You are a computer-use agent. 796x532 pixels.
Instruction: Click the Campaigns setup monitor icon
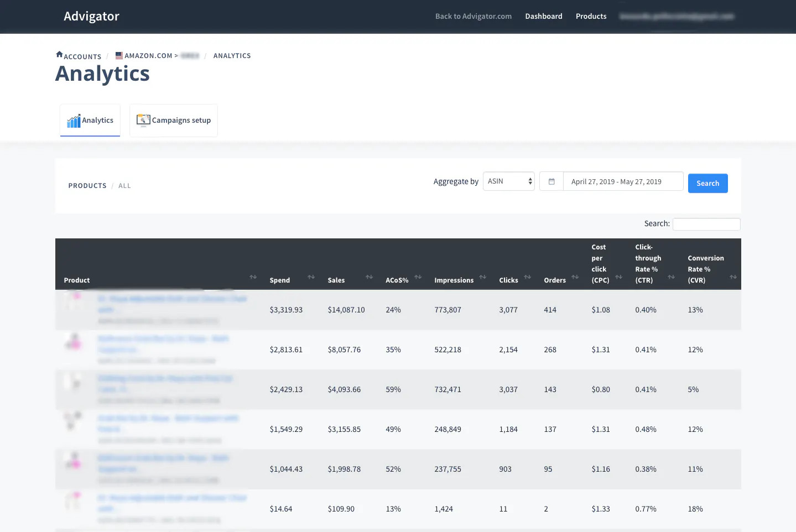[x=143, y=120]
